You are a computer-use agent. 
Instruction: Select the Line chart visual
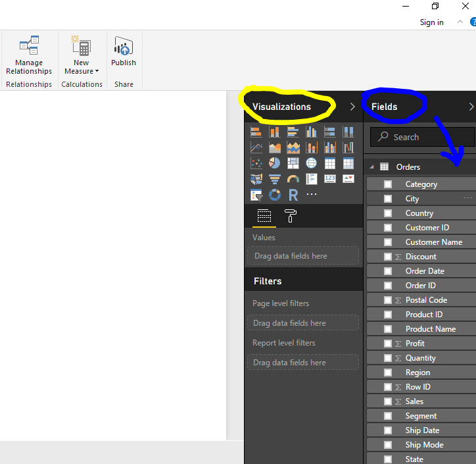pyautogui.click(x=256, y=148)
